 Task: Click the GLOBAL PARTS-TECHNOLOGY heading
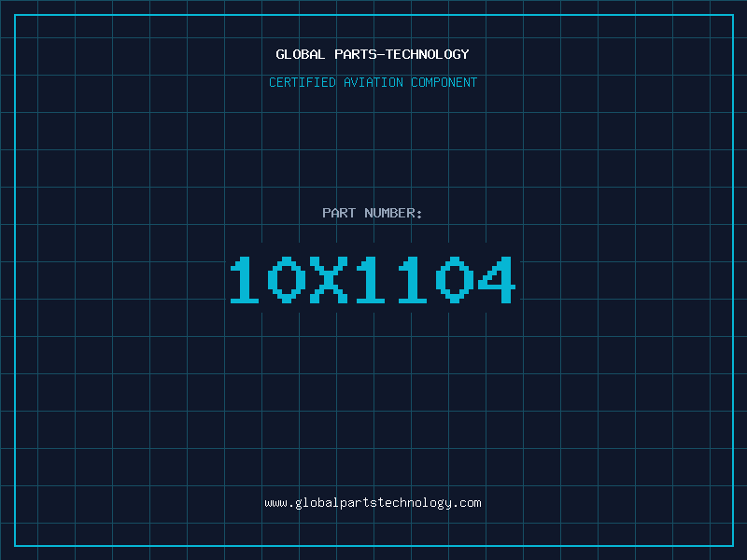(x=373, y=54)
